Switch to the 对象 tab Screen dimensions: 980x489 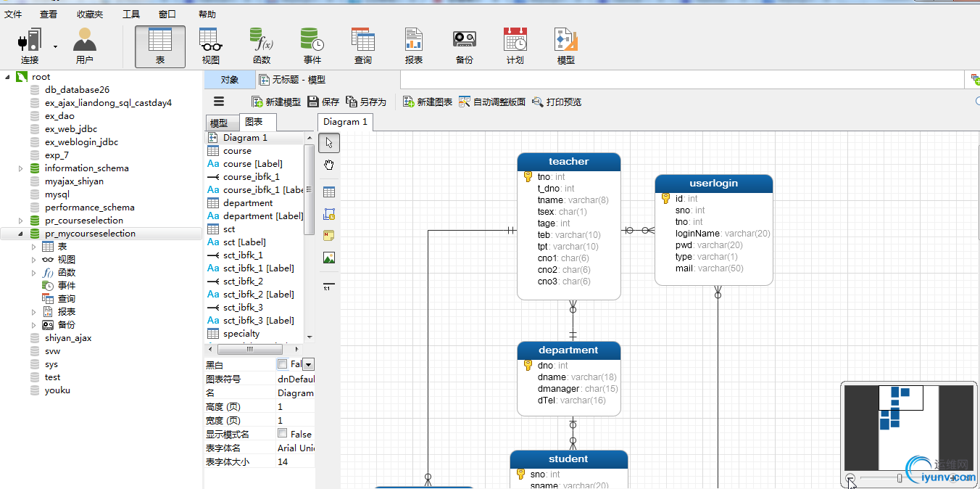point(230,80)
